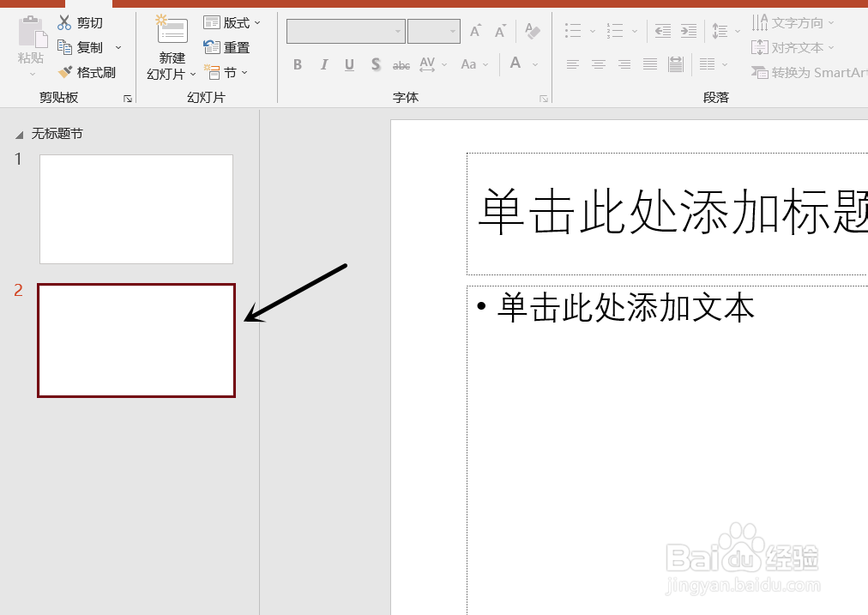This screenshot has height=615, width=868.
Task: Click the Decrease List Level icon
Action: coord(663,31)
